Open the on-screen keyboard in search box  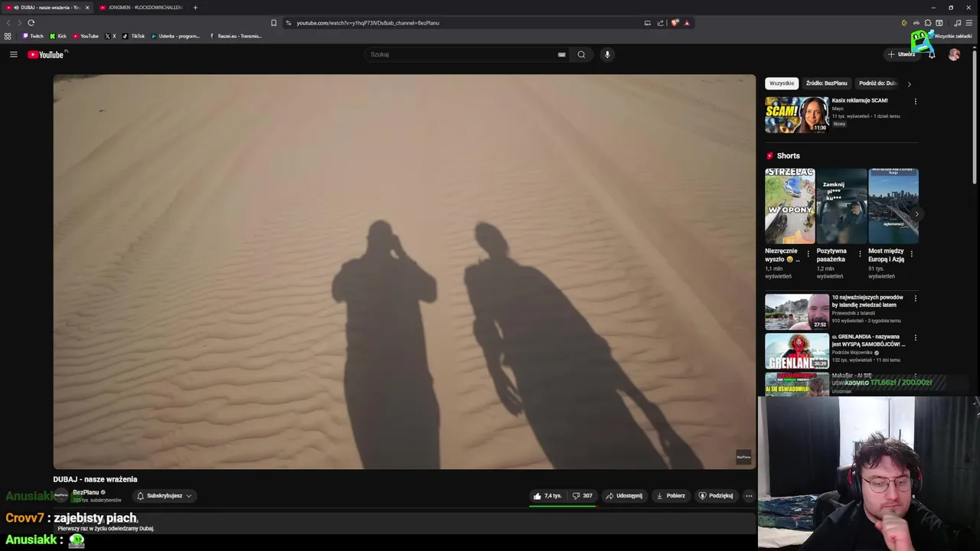click(562, 54)
